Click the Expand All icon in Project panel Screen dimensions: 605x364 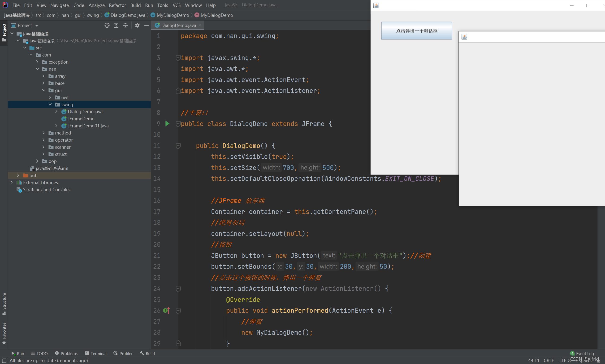[x=116, y=25]
